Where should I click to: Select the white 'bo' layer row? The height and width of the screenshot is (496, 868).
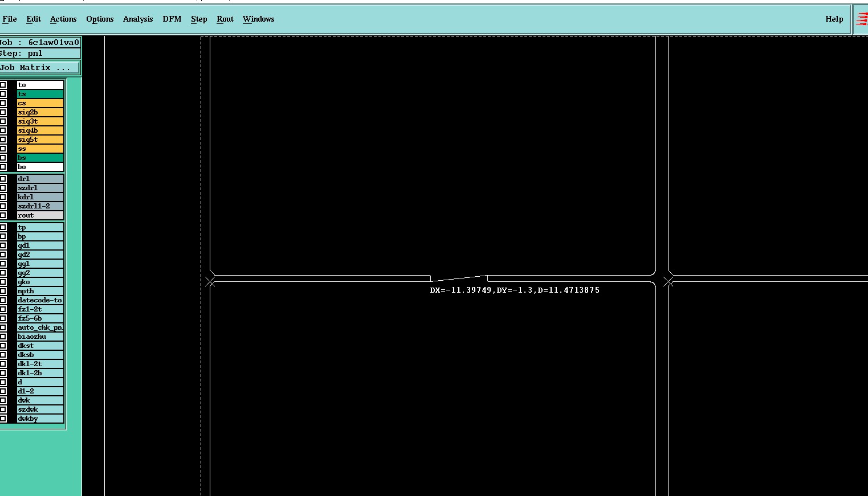click(40, 167)
